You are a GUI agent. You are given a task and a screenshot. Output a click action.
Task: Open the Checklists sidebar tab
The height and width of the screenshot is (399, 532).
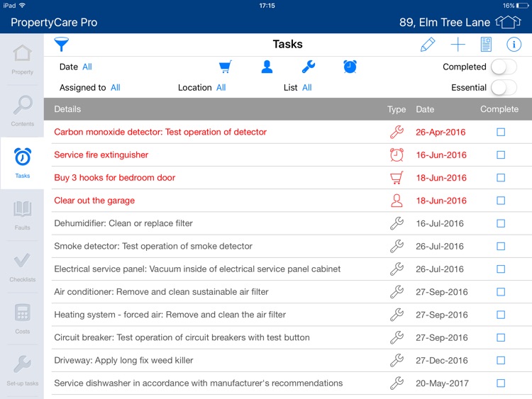coord(23,267)
